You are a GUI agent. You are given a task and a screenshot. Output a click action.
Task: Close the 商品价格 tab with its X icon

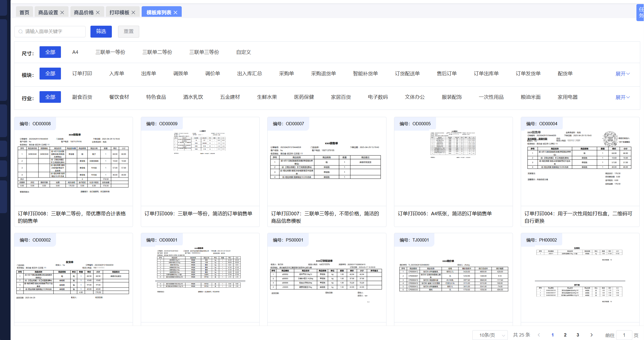(98, 12)
